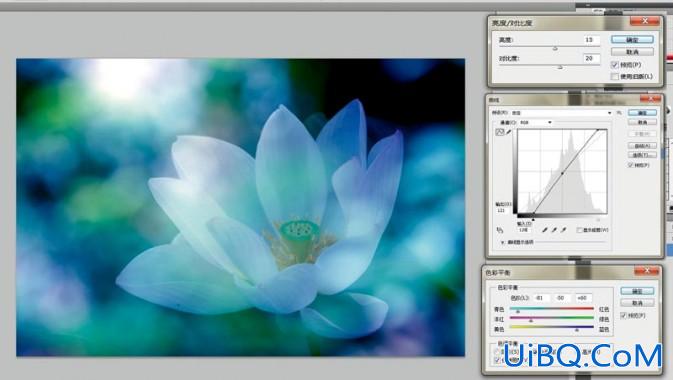Pick the white point eyedropper in Curves
This screenshot has width=673, height=380.
point(564,230)
